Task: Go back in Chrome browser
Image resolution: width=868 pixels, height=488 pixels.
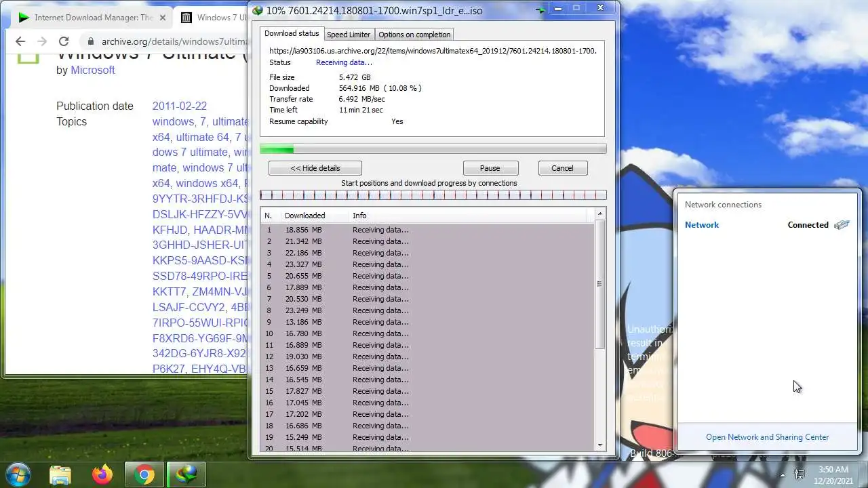Action: pyautogui.click(x=20, y=41)
